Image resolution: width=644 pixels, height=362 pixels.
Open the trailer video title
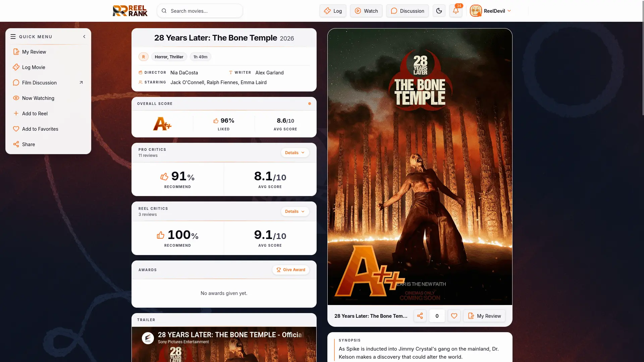230,335
